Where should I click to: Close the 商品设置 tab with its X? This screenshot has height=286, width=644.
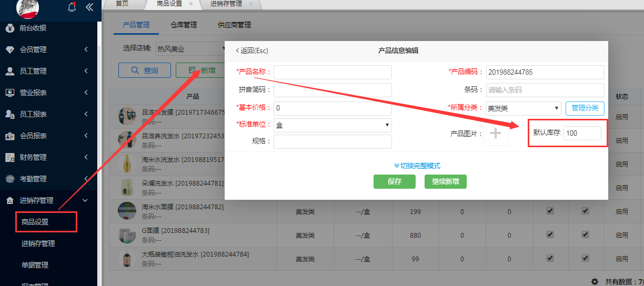tap(190, 4)
